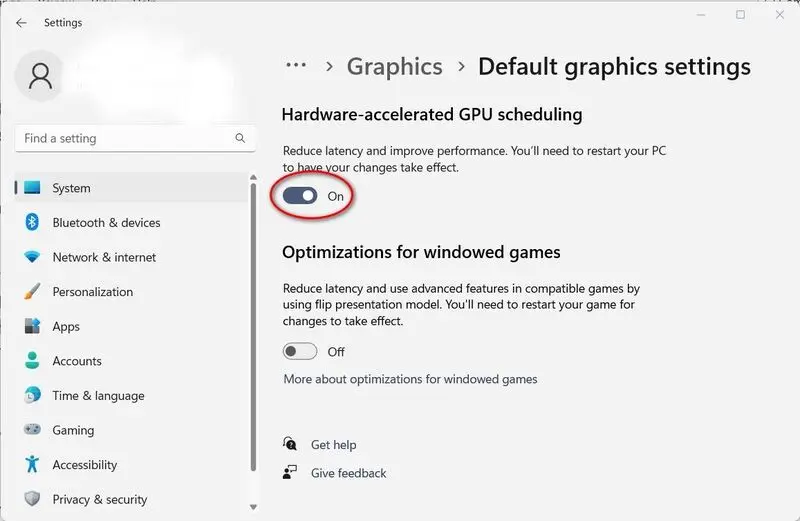Open the Apps icon in sidebar
Viewport: 800px width, 521px height.
(x=32, y=326)
